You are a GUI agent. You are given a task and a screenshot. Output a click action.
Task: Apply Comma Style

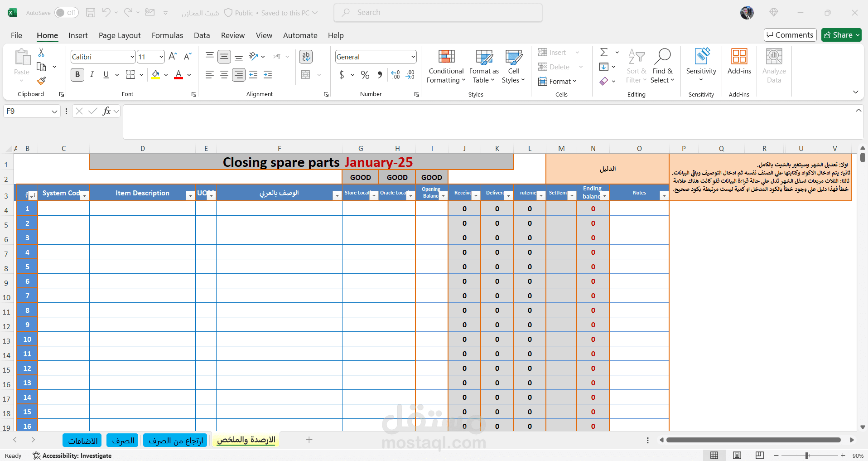coord(380,75)
